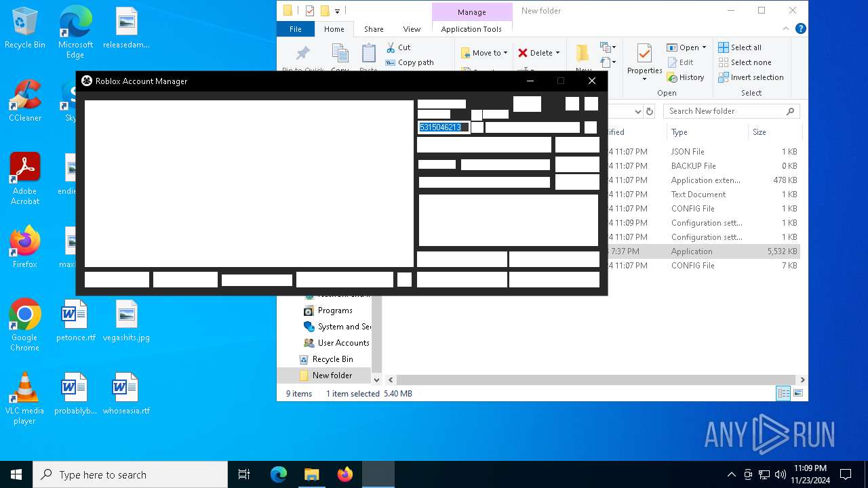Switch to the Share ribbon tab
868x488 pixels.
(x=374, y=29)
